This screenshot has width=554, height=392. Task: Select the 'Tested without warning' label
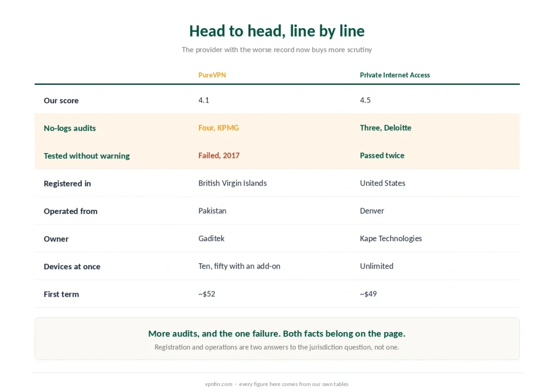pyautogui.click(x=87, y=156)
